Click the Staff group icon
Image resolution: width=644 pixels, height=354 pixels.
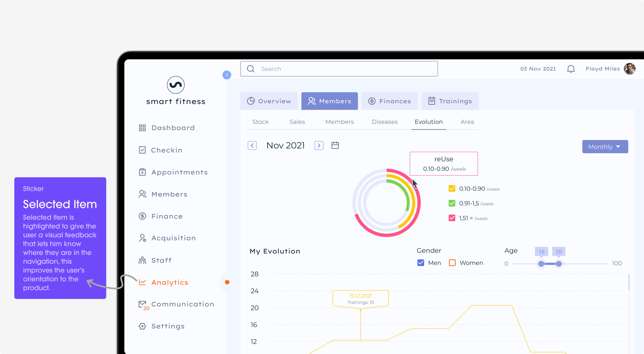pos(142,260)
